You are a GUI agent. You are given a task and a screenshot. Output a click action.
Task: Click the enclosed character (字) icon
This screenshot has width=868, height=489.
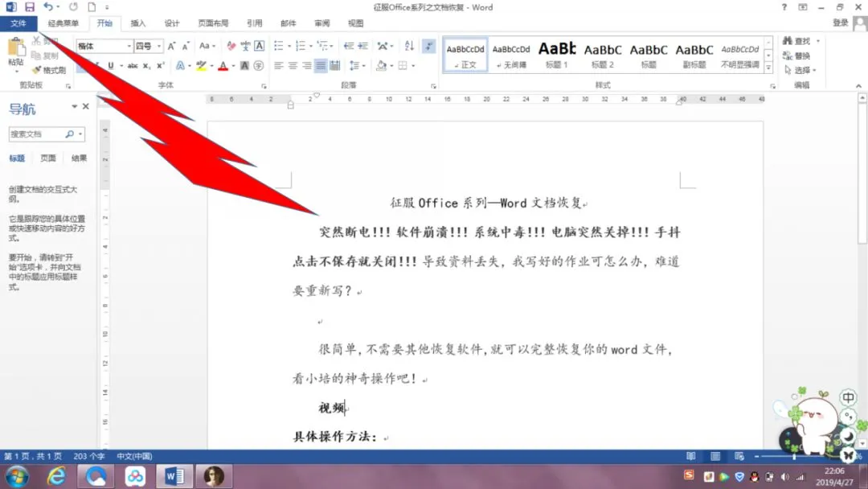point(259,66)
